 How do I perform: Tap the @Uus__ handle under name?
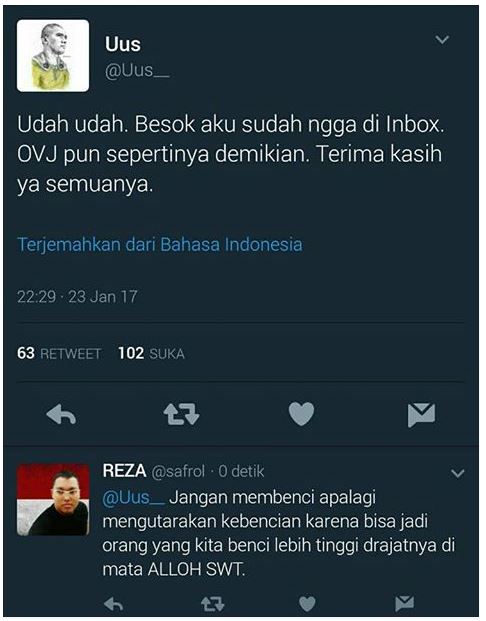(x=137, y=71)
